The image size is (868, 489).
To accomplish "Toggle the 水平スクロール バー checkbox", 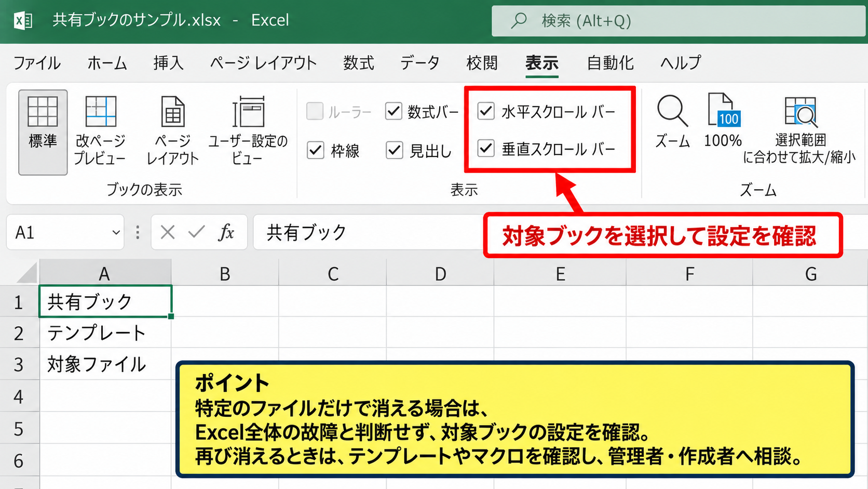I will point(486,111).
